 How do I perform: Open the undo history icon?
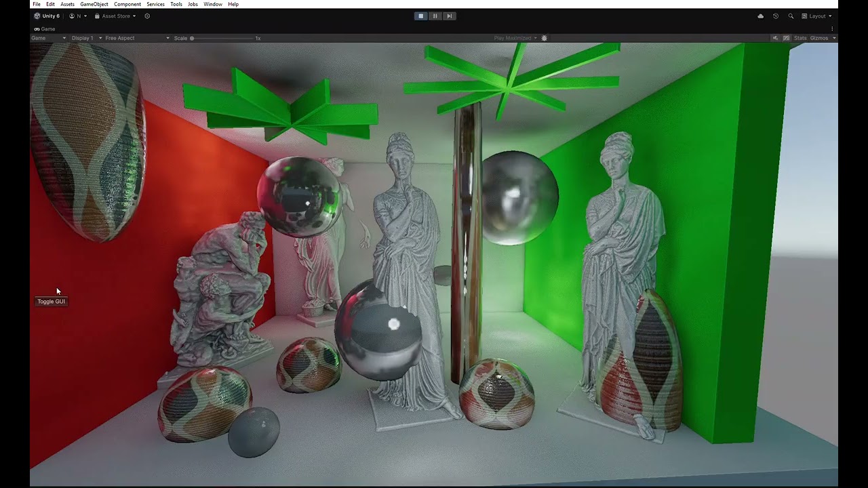[776, 16]
